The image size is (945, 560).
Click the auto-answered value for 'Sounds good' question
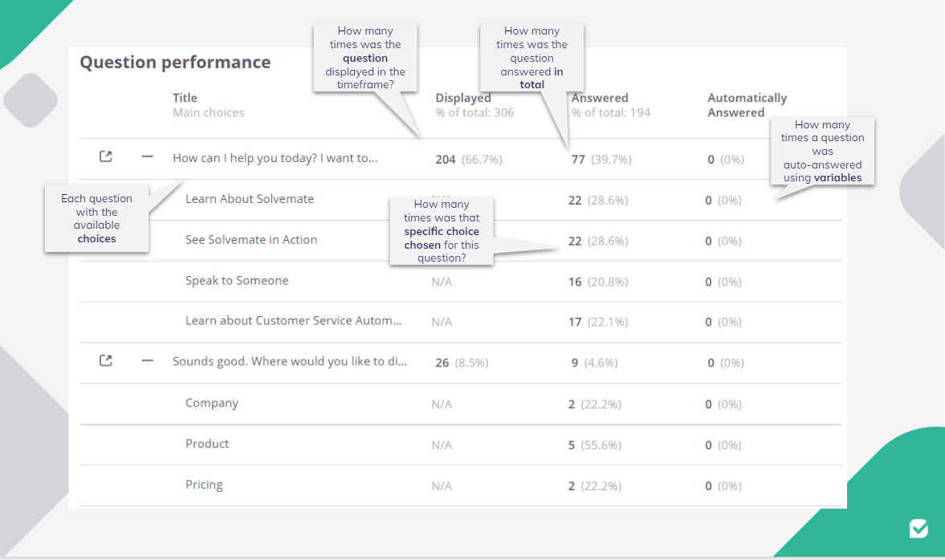click(x=726, y=363)
